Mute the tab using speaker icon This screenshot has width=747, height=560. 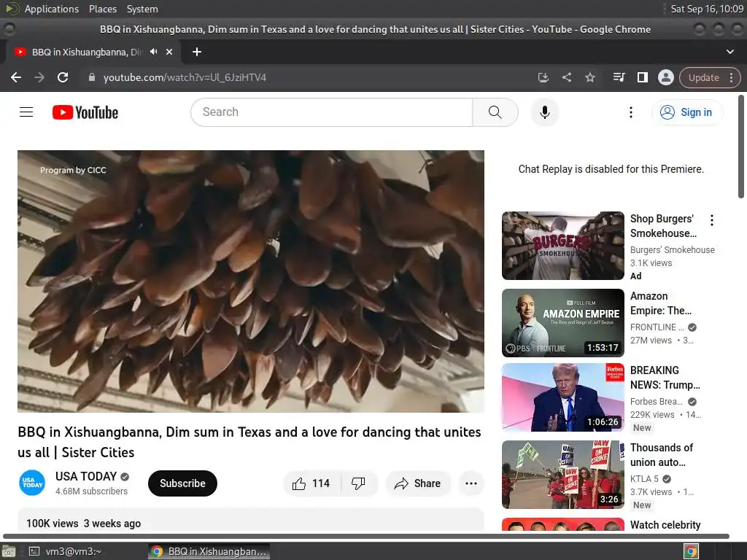tap(153, 52)
